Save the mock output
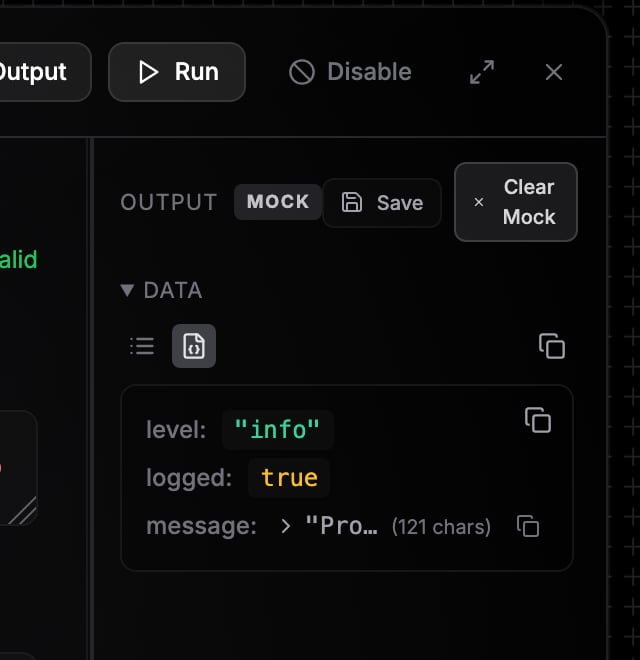Screen dimensions: 640x660 click(x=382, y=203)
